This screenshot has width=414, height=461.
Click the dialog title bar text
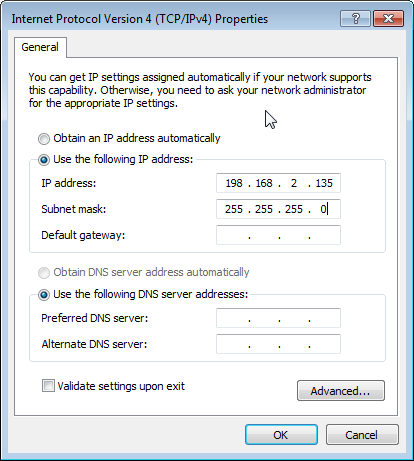point(140,19)
